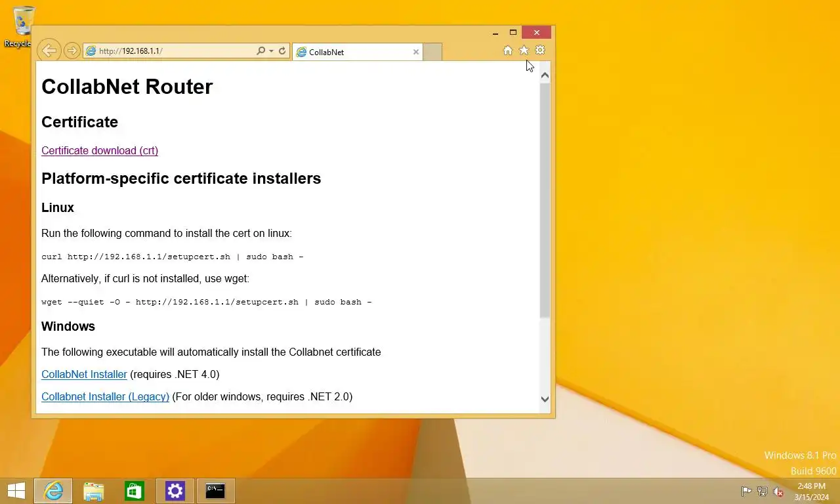Open the Tools gear menu in browser
The image size is (840, 504).
pos(540,51)
